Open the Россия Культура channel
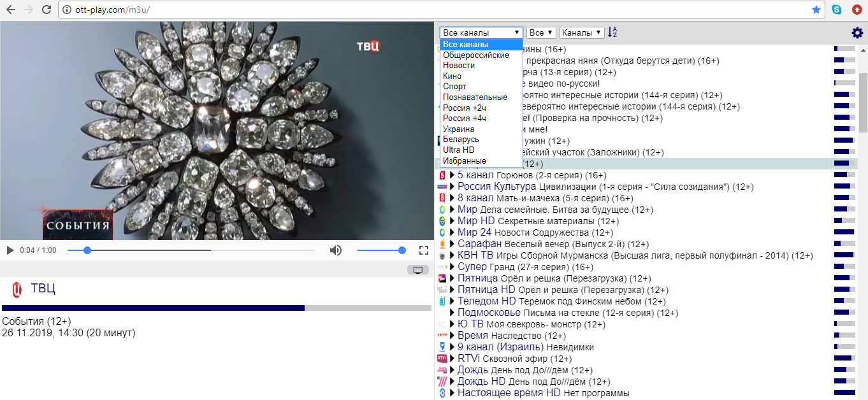 click(496, 187)
